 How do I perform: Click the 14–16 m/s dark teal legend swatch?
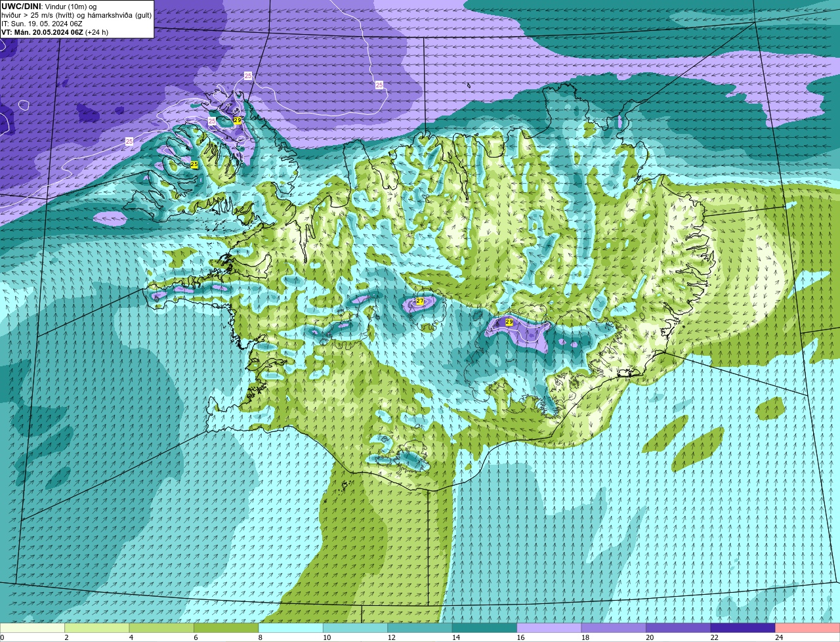[484, 628]
